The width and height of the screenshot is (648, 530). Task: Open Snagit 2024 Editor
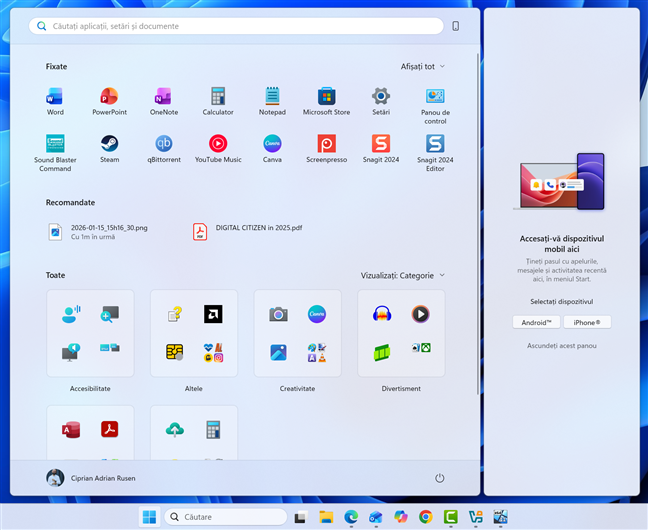435,153
